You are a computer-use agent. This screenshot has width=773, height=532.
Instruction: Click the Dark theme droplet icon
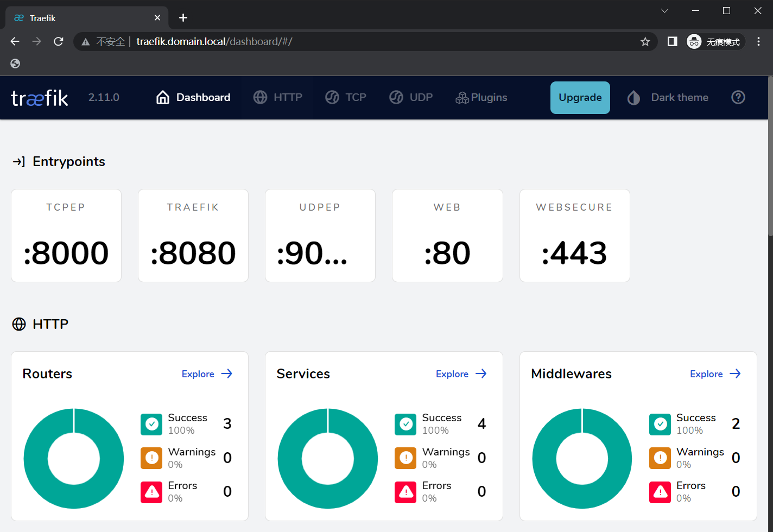(633, 98)
